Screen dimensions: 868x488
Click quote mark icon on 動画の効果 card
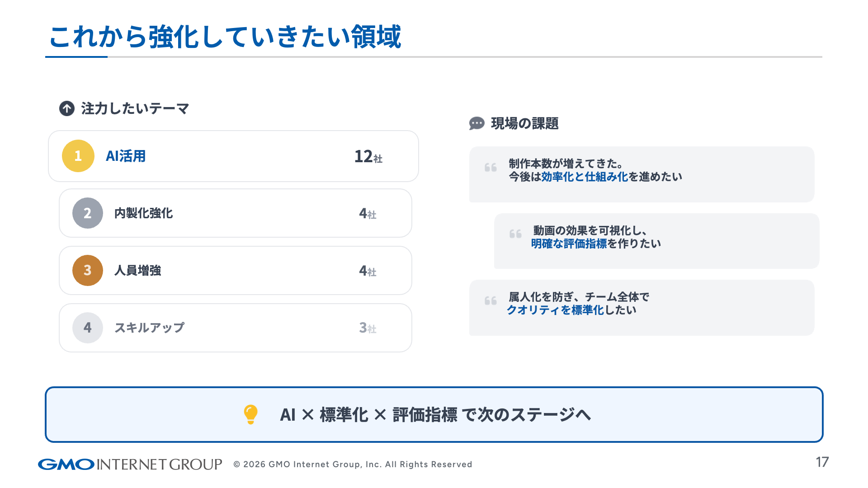[x=515, y=234]
